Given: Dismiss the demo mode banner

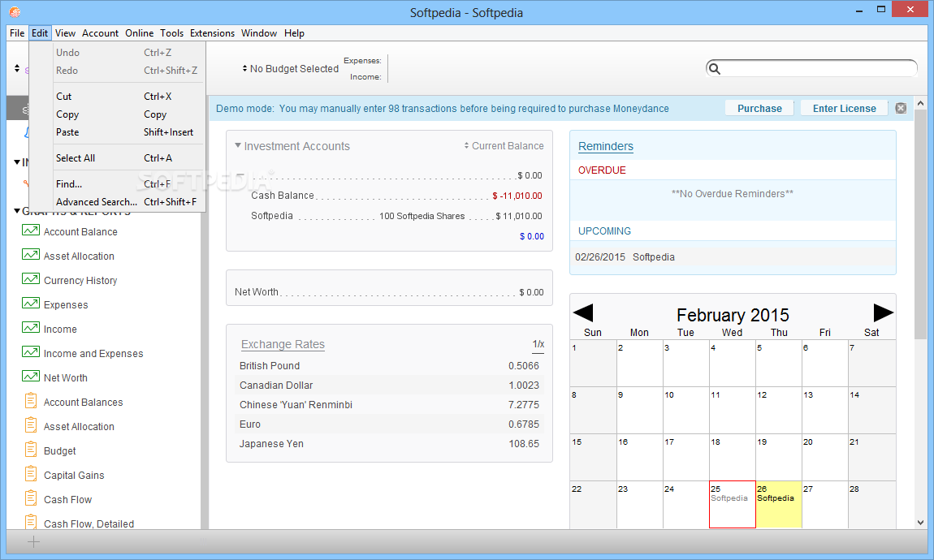Looking at the screenshot, I should (x=901, y=108).
